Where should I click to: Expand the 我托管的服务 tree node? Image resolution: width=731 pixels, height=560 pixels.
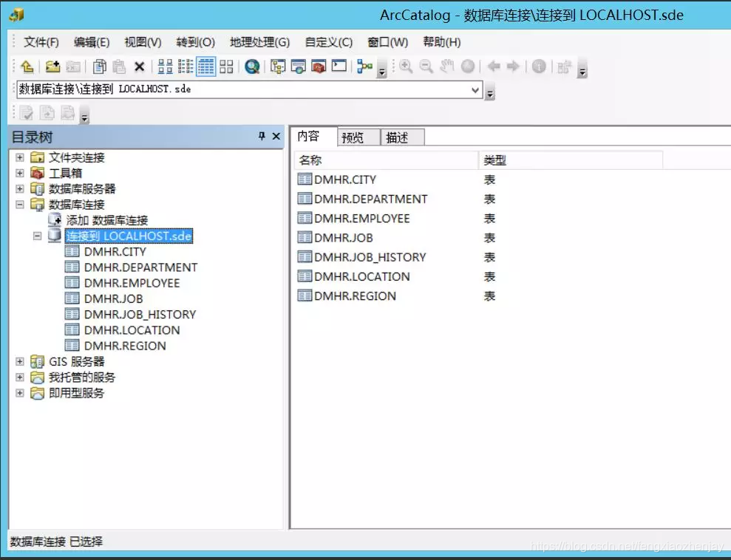point(19,377)
